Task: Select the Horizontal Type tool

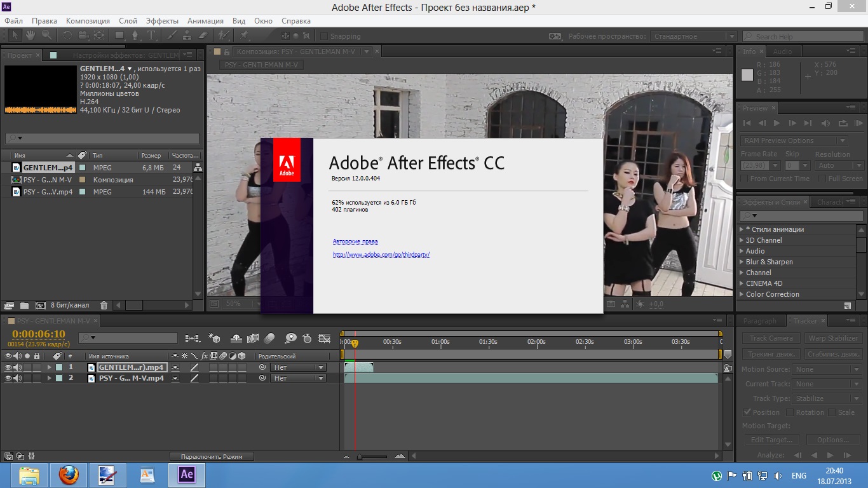Action: coord(151,36)
